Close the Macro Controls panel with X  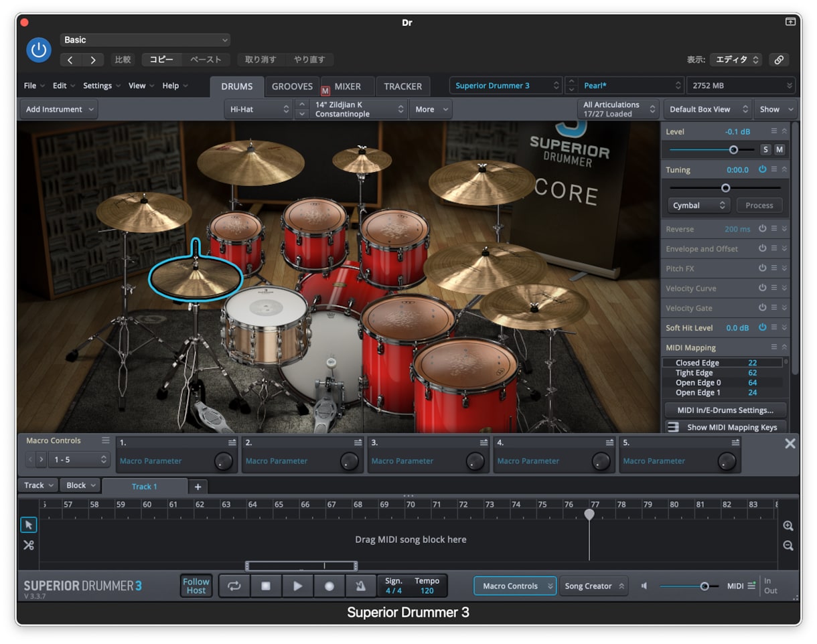pyautogui.click(x=790, y=443)
